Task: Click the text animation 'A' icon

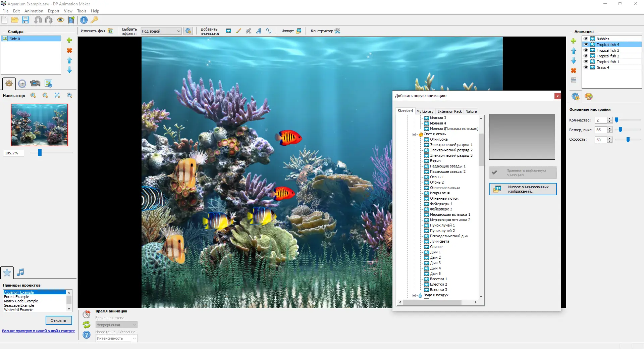Action: [x=259, y=31]
